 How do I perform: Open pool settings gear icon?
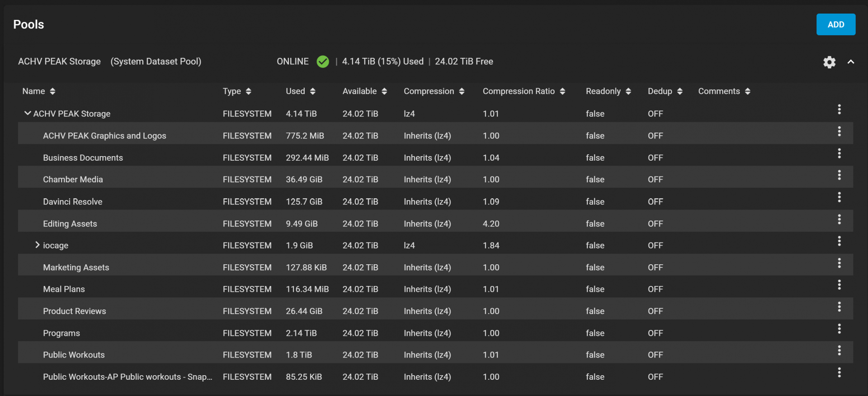[x=829, y=62]
